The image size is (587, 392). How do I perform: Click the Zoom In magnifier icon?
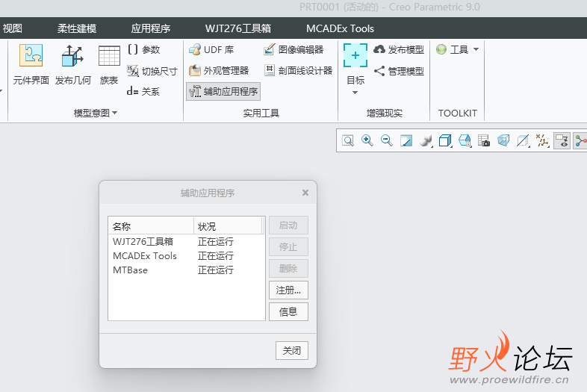click(x=367, y=141)
